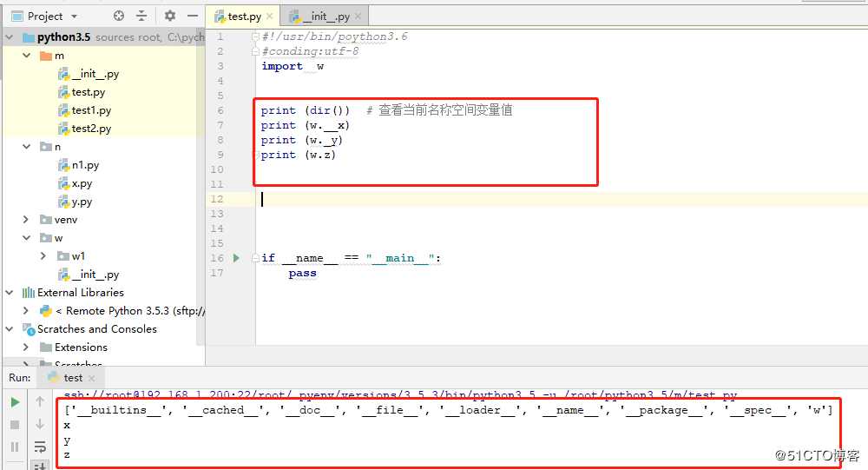Toggle code fold marker at line 16
This screenshot has width=868, height=470.
255,258
